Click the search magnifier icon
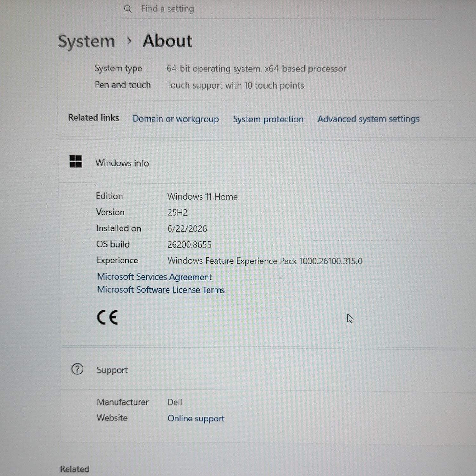 click(128, 9)
